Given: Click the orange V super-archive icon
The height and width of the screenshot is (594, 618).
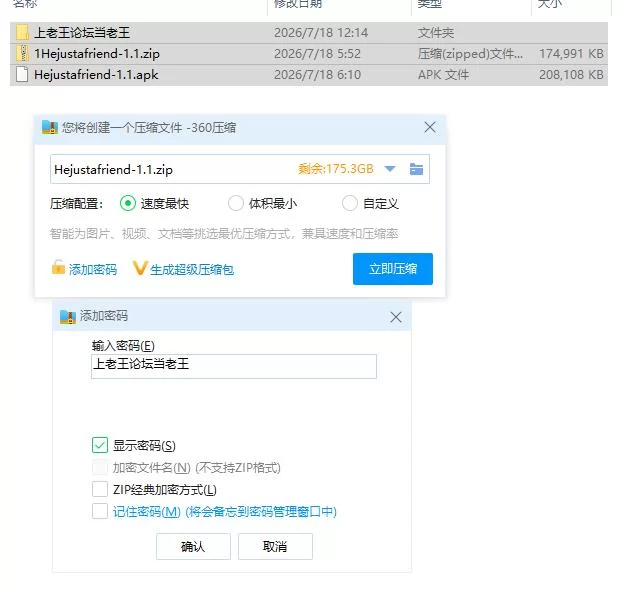Looking at the screenshot, I should (x=140, y=268).
